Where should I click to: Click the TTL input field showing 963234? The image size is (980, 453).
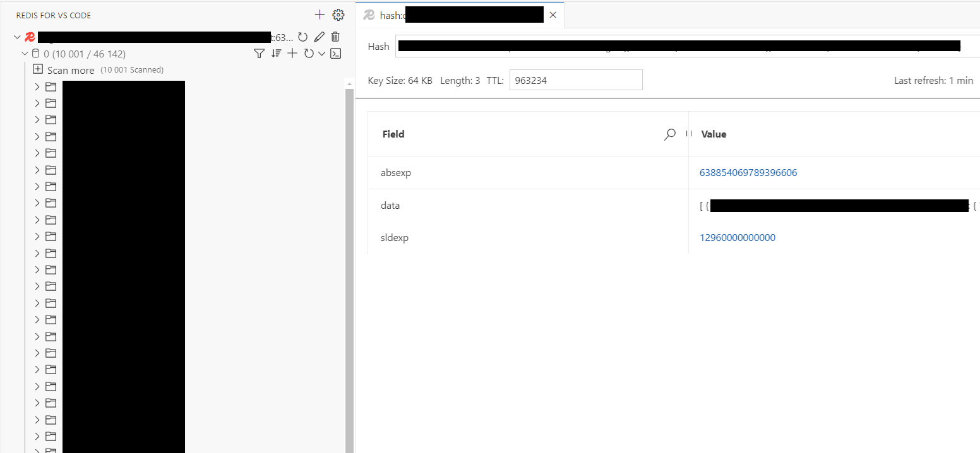(x=575, y=81)
